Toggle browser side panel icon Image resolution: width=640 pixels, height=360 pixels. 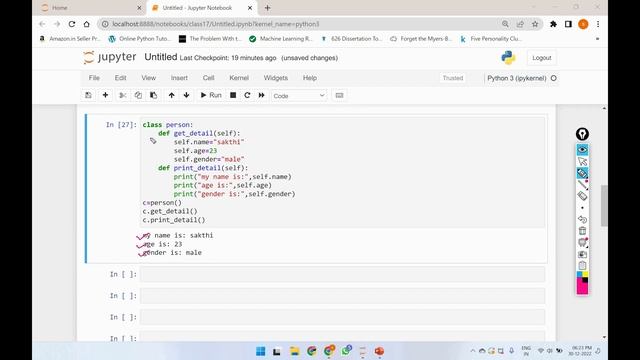click(x=568, y=24)
